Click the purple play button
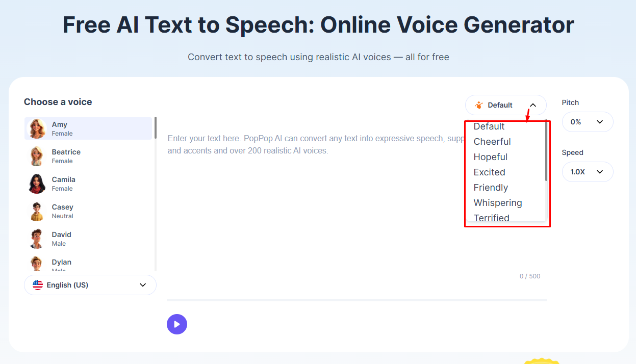The height and width of the screenshot is (364, 636). (176, 324)
